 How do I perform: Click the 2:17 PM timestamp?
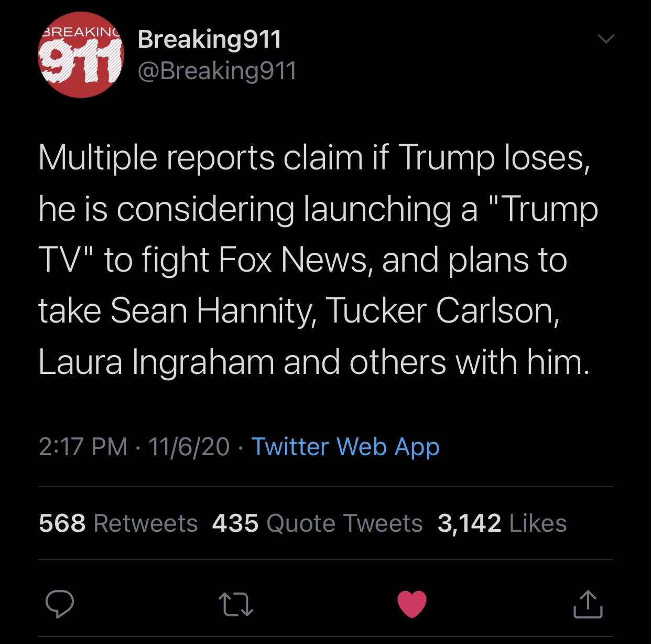[x=83, y=447]
